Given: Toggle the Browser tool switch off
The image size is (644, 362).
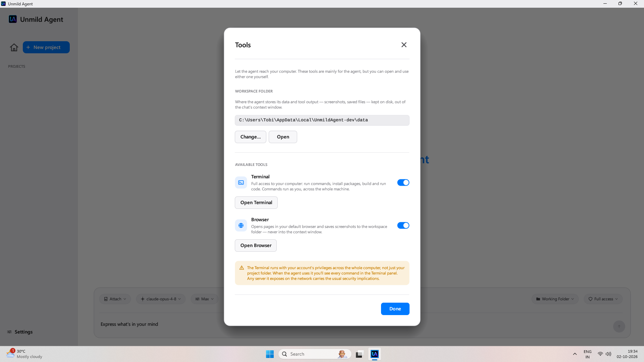Looking at the screenshot, I should tap(403, 226).
